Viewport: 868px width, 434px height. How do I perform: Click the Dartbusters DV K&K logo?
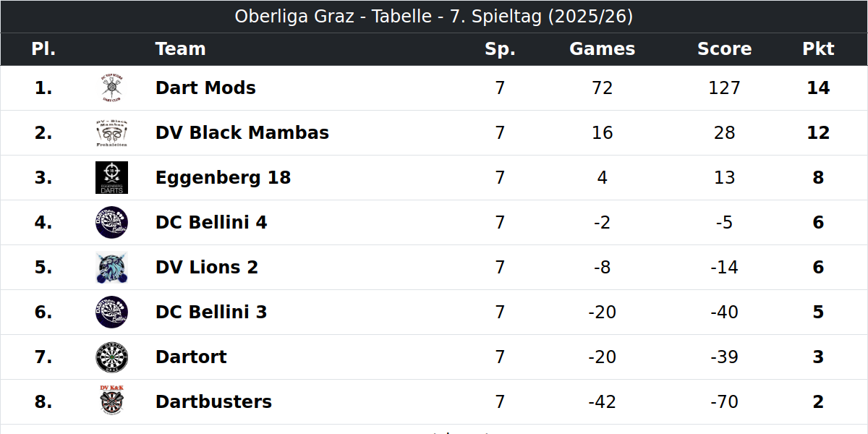click(111, 402)
